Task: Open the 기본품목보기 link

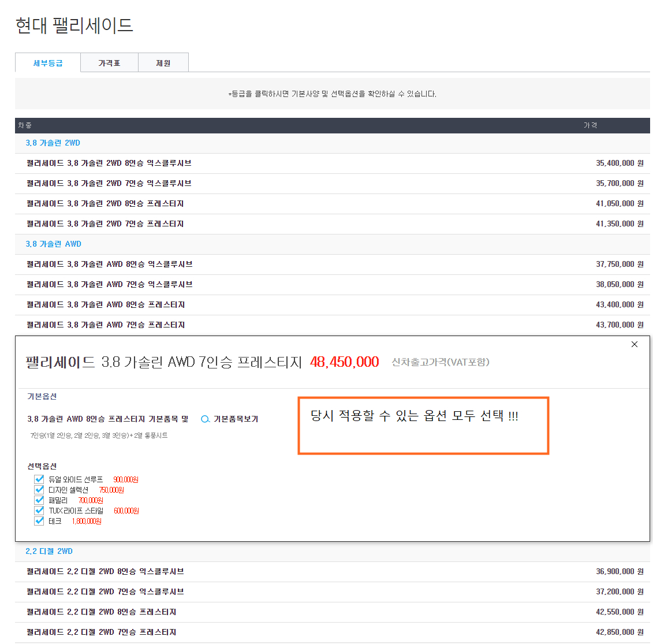Action: (x=236, y=419)
